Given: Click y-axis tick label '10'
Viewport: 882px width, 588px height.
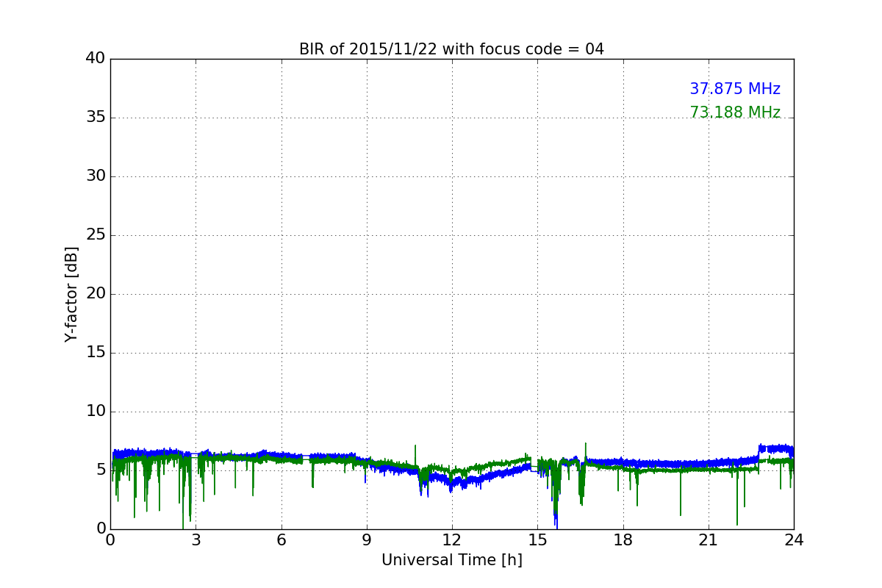Looking at the screenshot, I should [x=96, y=412].
